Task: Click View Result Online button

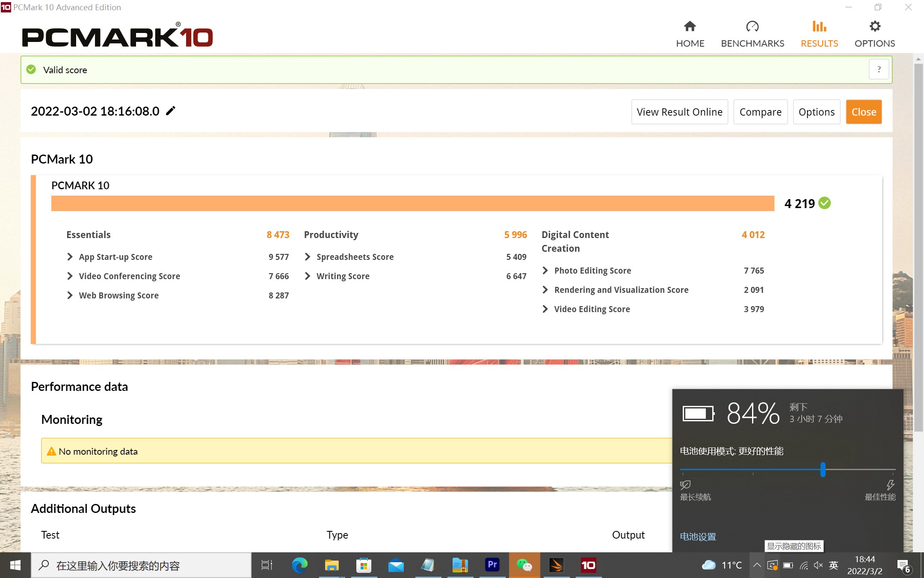Action: pos(679,112)
